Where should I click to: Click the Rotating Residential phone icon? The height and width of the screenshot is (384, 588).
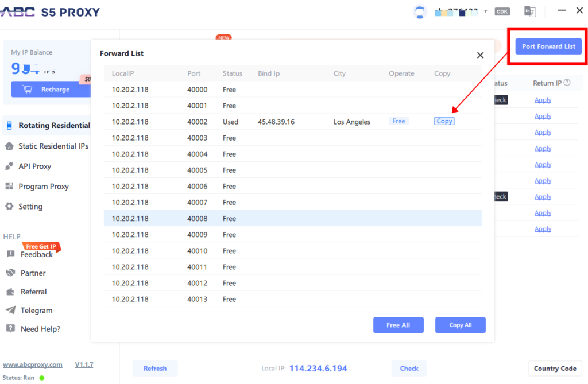pyautogui.click(x=9, y=125)
